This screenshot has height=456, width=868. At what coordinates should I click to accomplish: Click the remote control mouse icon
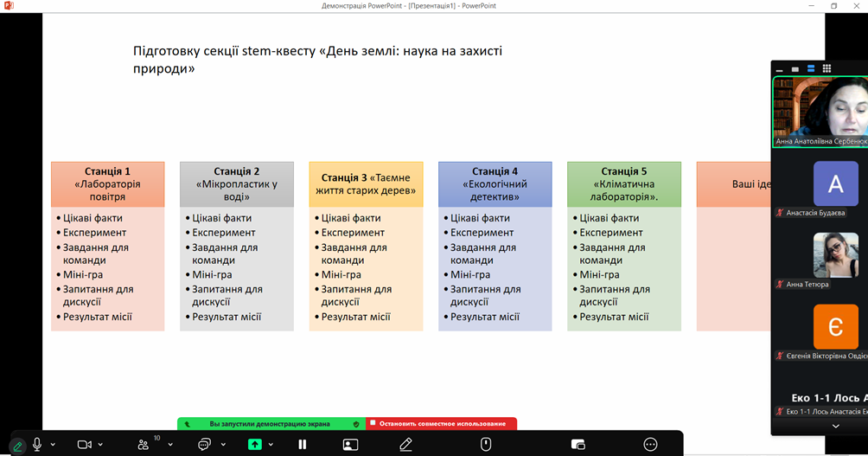[x=486, y=445]
